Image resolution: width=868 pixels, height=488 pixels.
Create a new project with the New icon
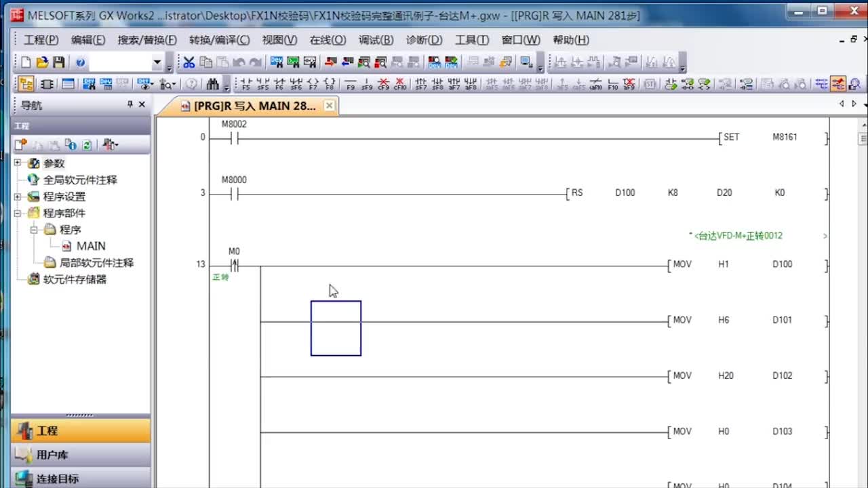[x=26, y=62]
